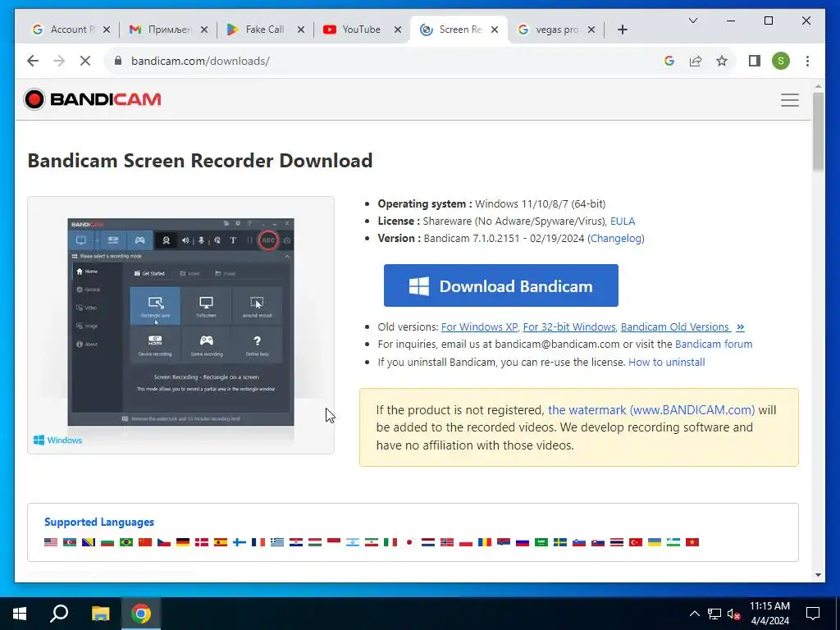Click the Download Bandicam button
840x630 pixels.
coord(501,285)
